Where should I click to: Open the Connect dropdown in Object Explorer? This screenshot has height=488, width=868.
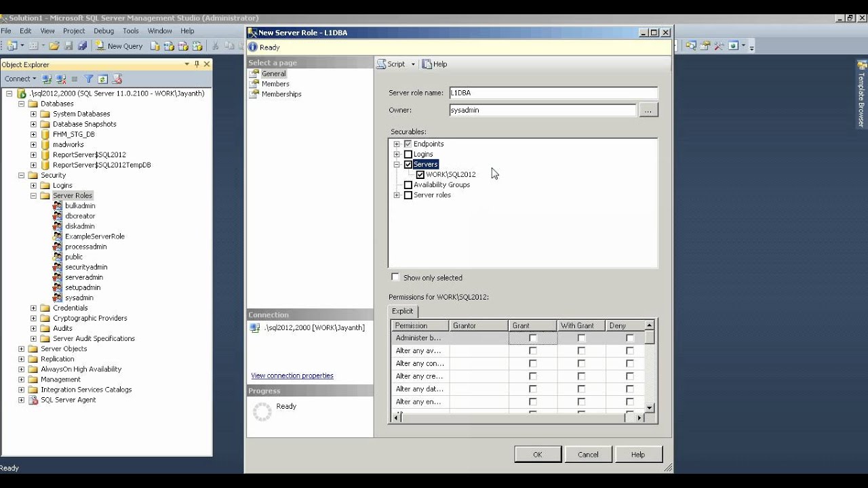coord(20,79)
